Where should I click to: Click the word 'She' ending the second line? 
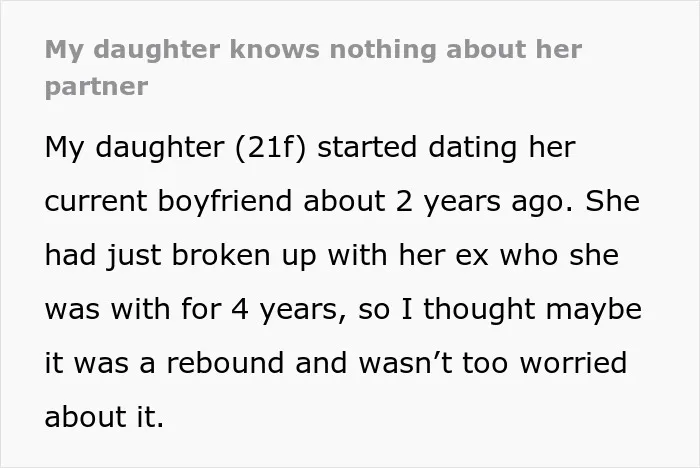click(612, 201)
